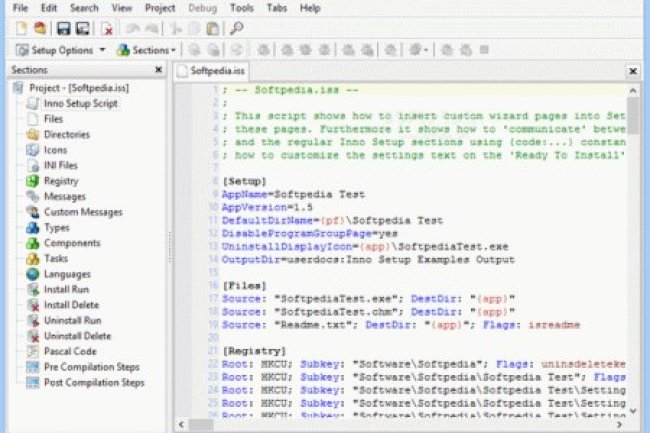Screen dimensions: 650x433
Task: Close the Softpedia.iss document tab
Action: [x=632, y=71]
